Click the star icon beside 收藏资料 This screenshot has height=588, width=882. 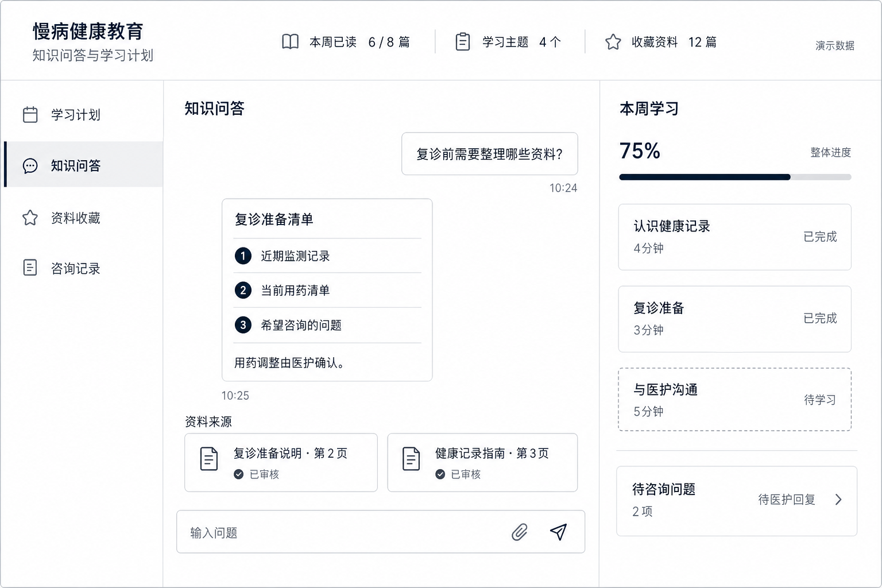[613, 42]
